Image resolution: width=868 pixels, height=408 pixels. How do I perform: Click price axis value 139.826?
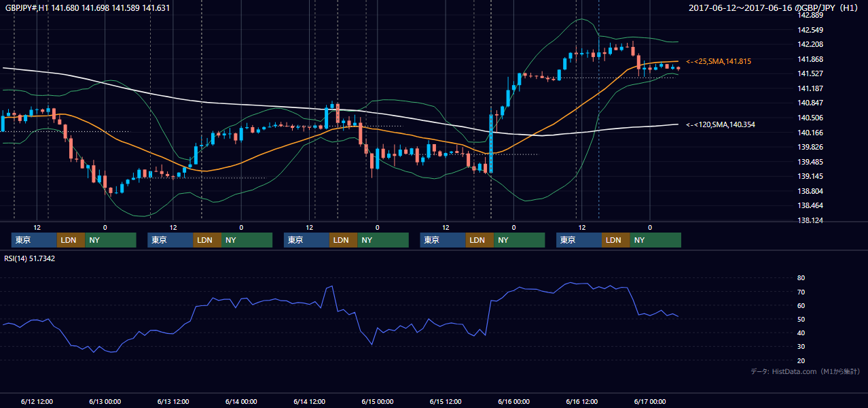coord(811,147)
